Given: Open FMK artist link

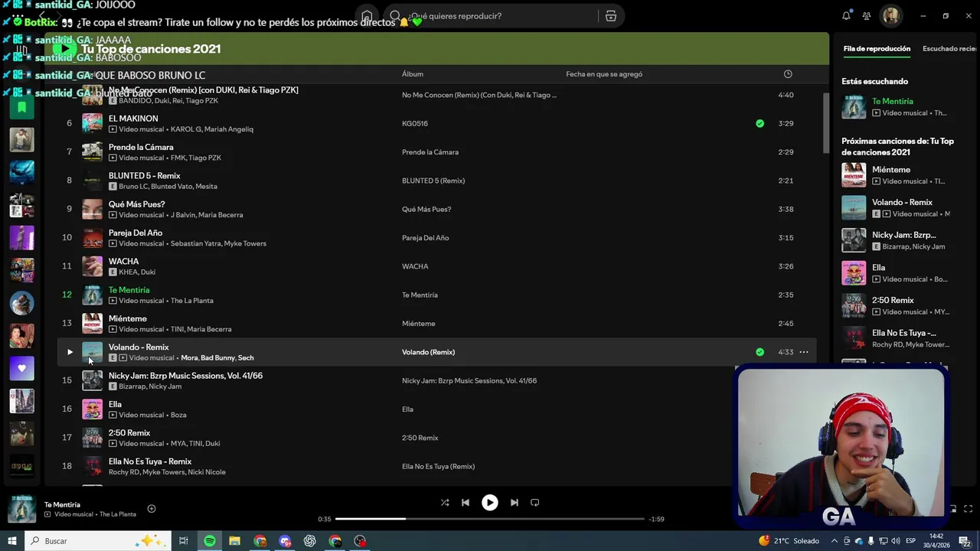Looking at the screenshot, I should [x=177, y=158].
